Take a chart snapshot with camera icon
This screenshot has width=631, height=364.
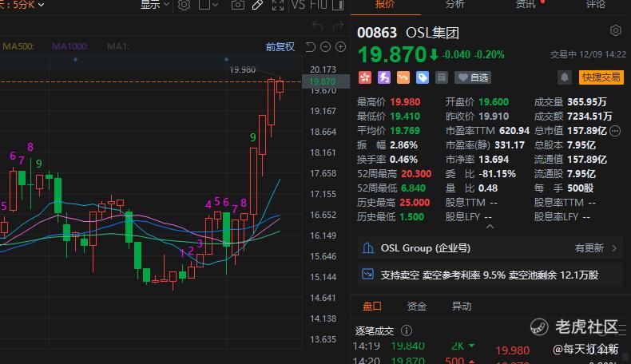238,5
